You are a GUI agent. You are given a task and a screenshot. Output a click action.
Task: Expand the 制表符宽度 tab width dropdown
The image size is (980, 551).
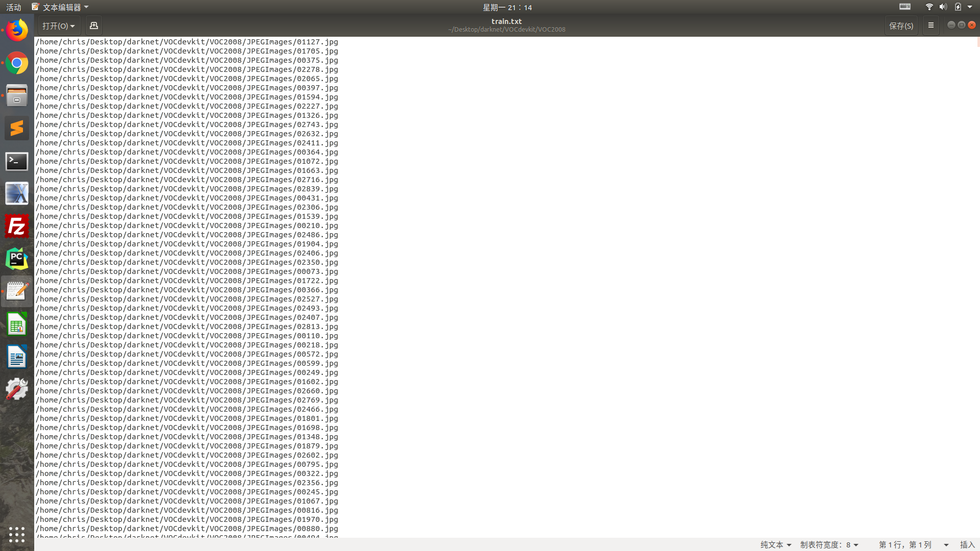[x=829, y=545]
